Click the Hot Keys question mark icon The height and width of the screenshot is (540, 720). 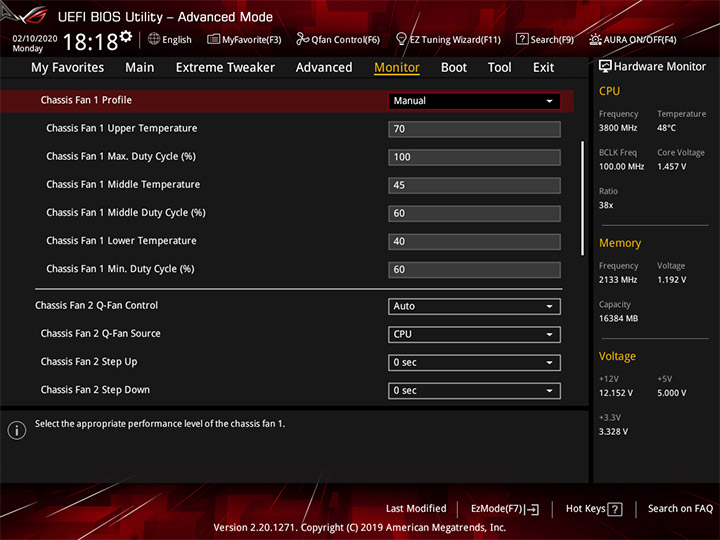615,509
